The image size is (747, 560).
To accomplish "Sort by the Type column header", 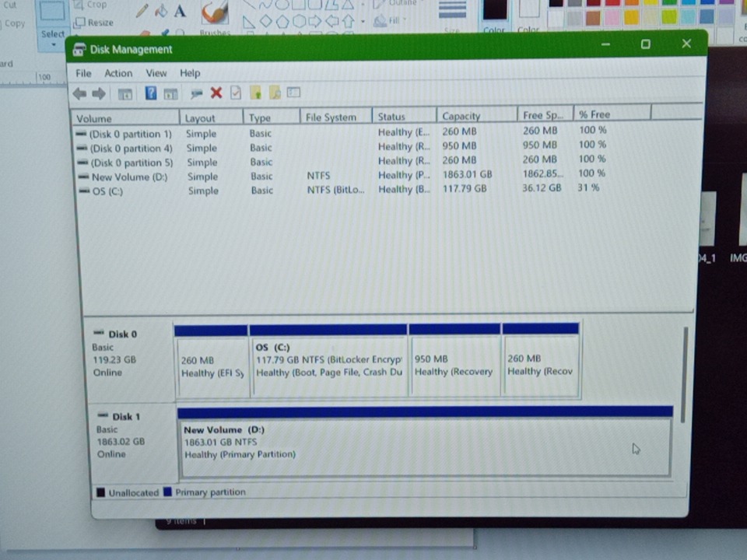I will [272, 117].
